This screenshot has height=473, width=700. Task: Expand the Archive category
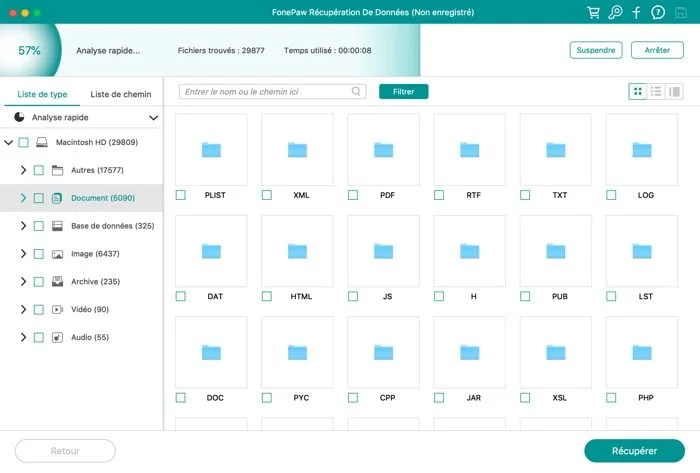(23, 282)
